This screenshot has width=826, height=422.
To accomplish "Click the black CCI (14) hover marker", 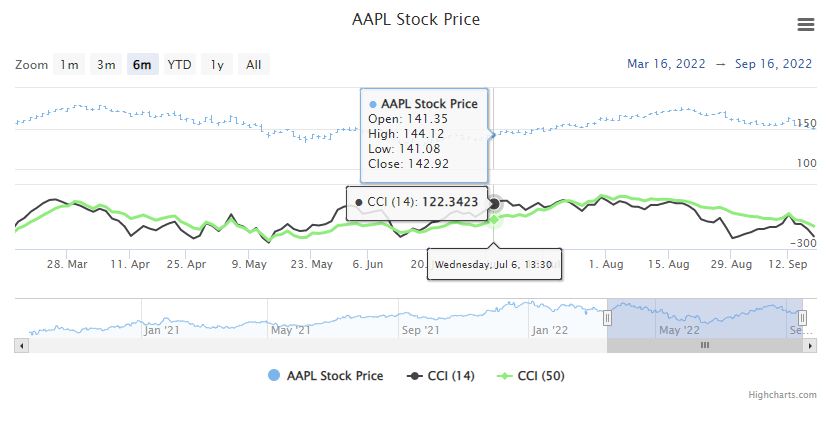I will [x=494, y=203].
